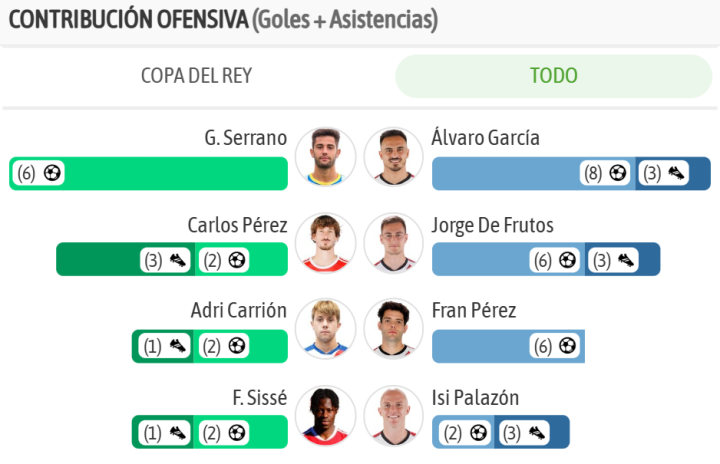The width and height of the screenshot is (720, 464).
Task: Open Jorge De Frutos's avatar
Action: pyautogui.click(x=394, y=244)
